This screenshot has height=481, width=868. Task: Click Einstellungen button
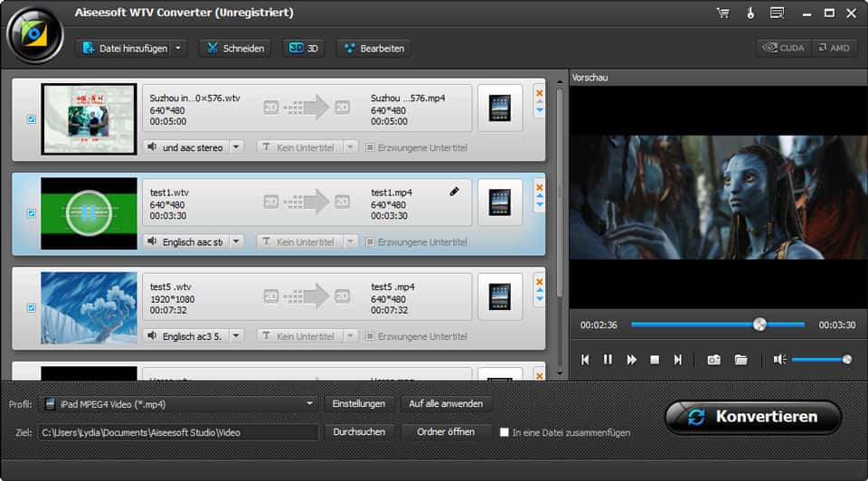point(359,404)
